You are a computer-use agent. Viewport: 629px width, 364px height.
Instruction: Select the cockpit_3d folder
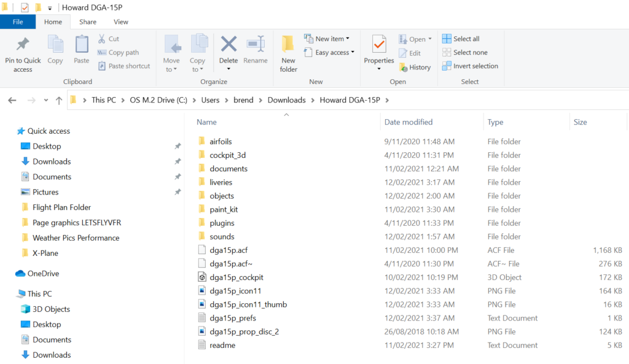tap(227, 155)
